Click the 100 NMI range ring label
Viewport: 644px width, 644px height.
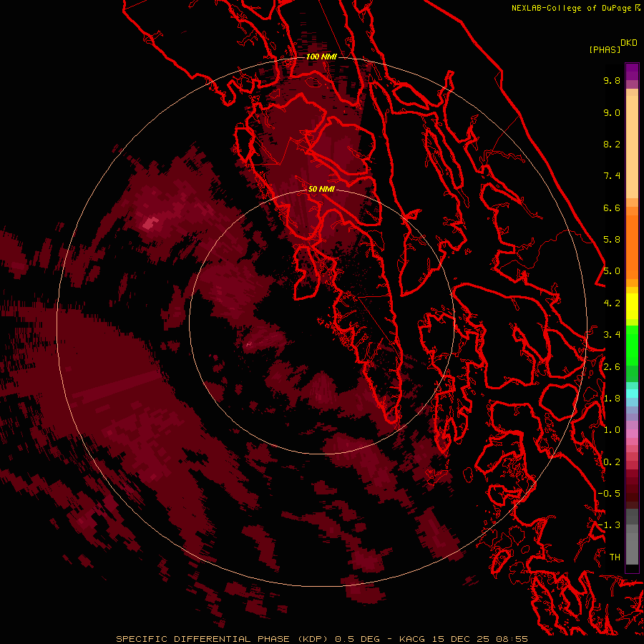tap(321, 57)
